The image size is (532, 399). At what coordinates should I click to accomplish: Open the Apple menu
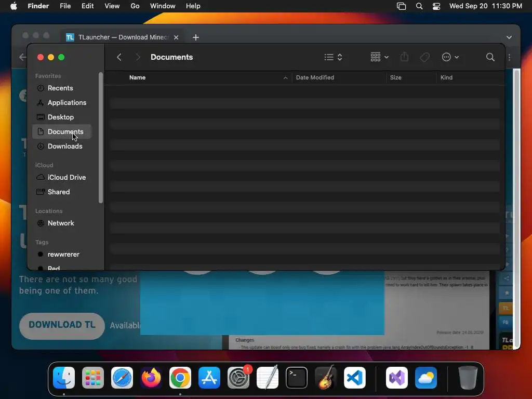(x=14, y=6)
